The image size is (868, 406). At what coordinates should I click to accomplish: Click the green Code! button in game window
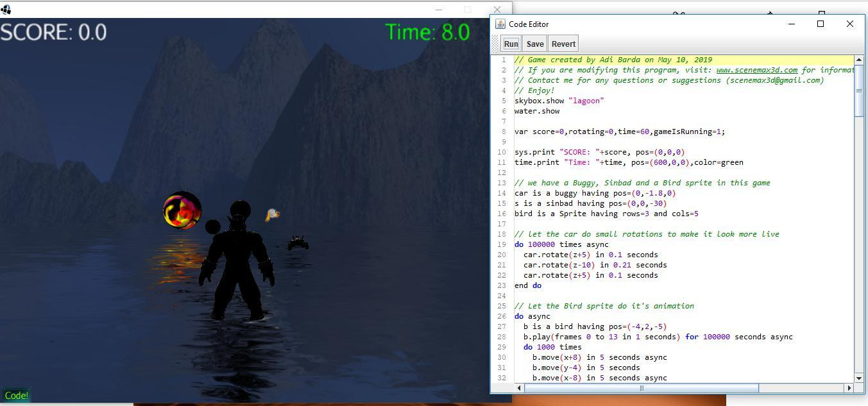(x=16, y=396)
